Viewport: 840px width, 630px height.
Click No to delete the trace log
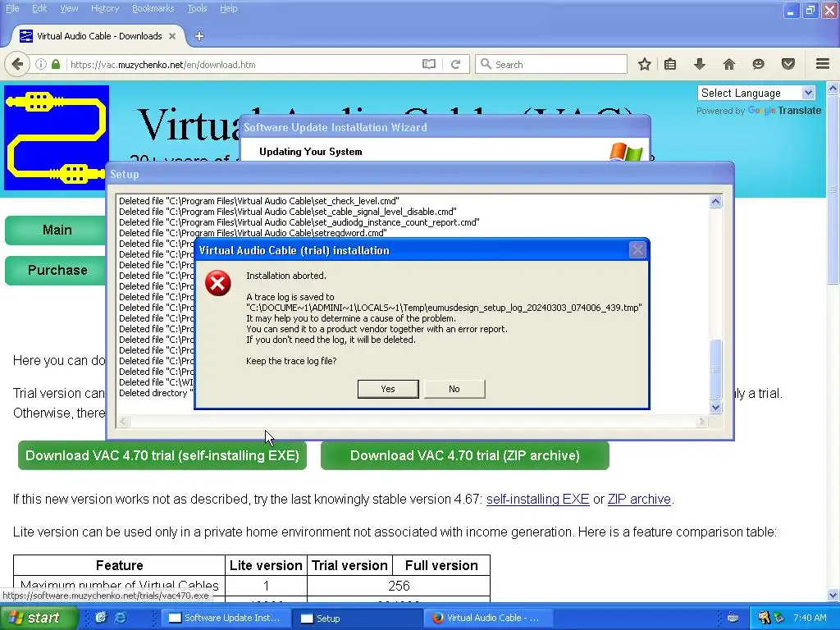point(454,389)
